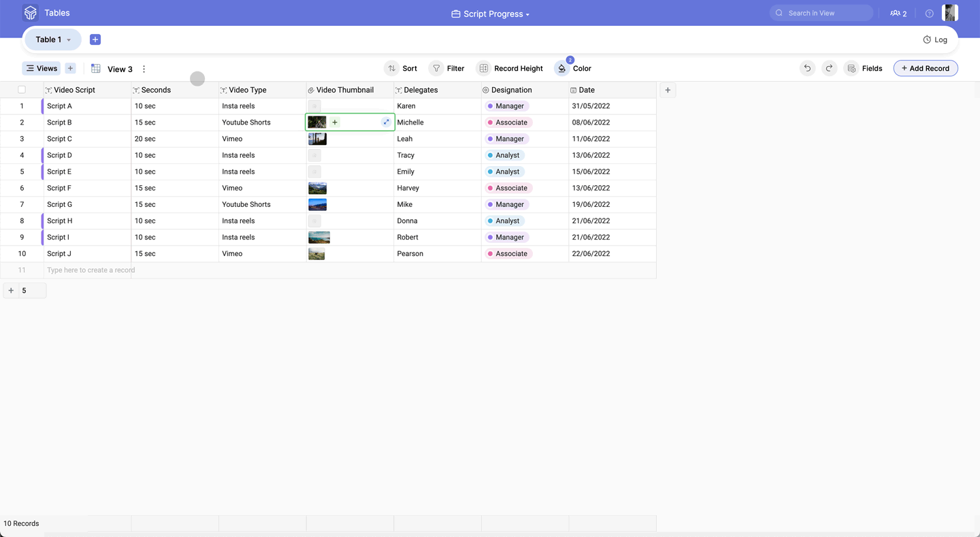Viewport: 980px width, 537px height.
Task: Toggle the Views sidebar panel
Action: (42, 68)
